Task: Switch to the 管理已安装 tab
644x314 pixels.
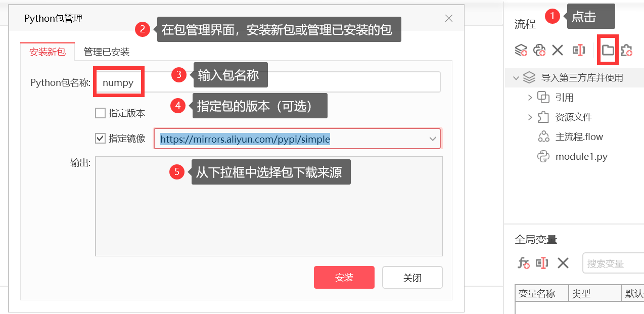Action: tap(107, 52)
